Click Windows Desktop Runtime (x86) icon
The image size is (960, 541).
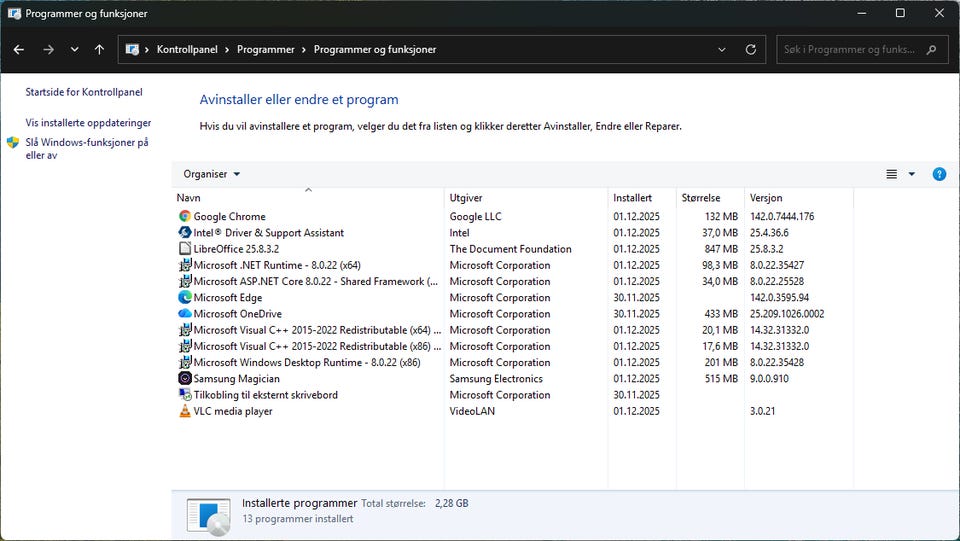click(184, 362)
